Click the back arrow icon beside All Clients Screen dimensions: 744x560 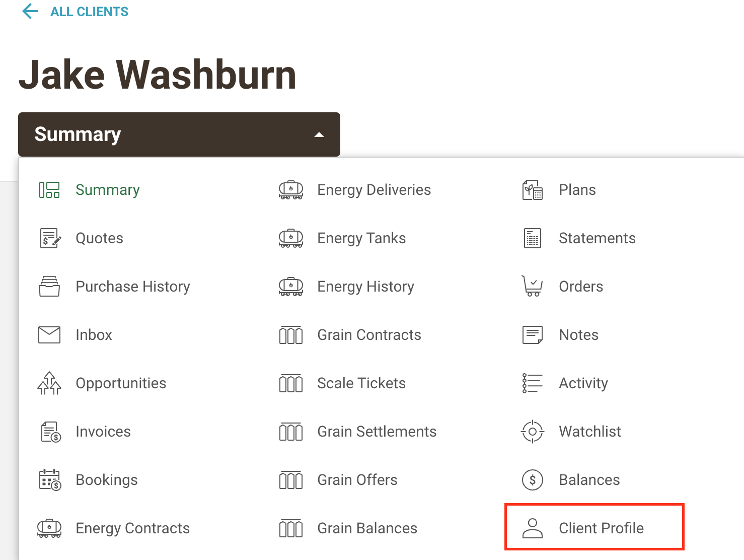(x=30, y=11)
